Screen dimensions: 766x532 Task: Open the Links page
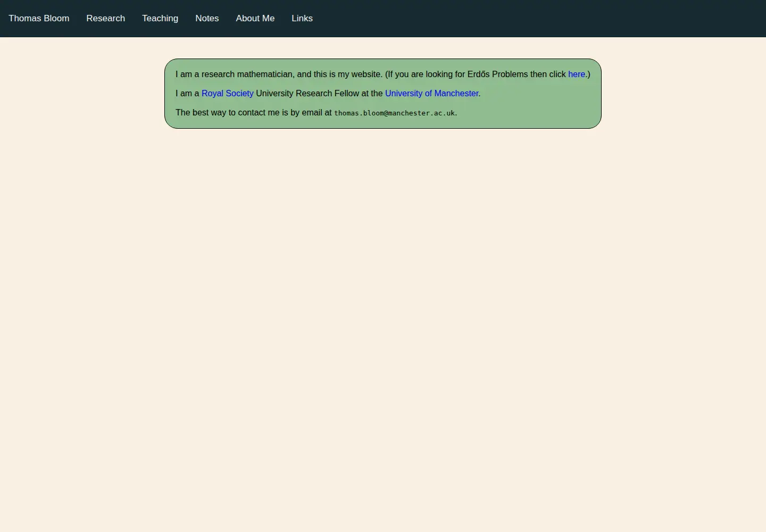coord(302,18)
